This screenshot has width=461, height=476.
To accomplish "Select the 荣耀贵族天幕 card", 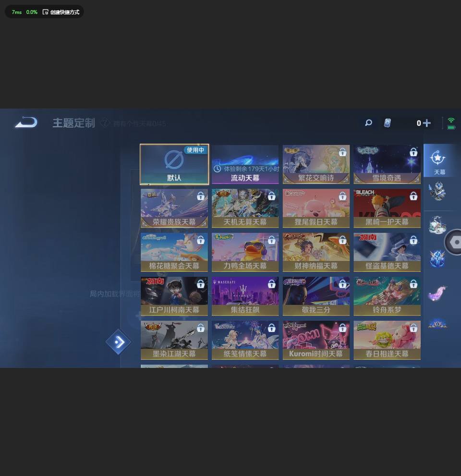I will point(174,208).
